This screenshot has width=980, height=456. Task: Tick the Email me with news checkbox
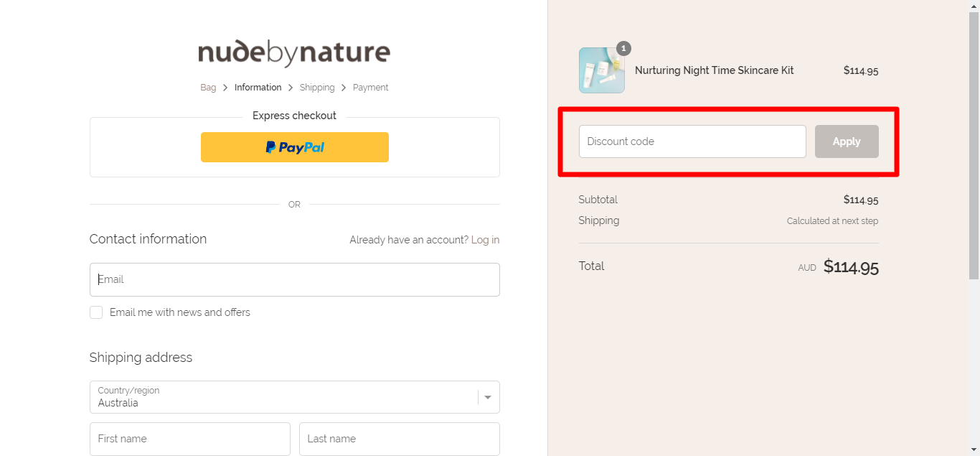pyautogui.click(x=96, y=312)
